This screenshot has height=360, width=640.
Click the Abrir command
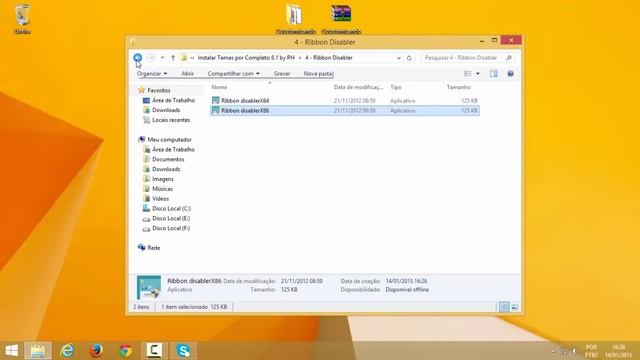[187, 73]
